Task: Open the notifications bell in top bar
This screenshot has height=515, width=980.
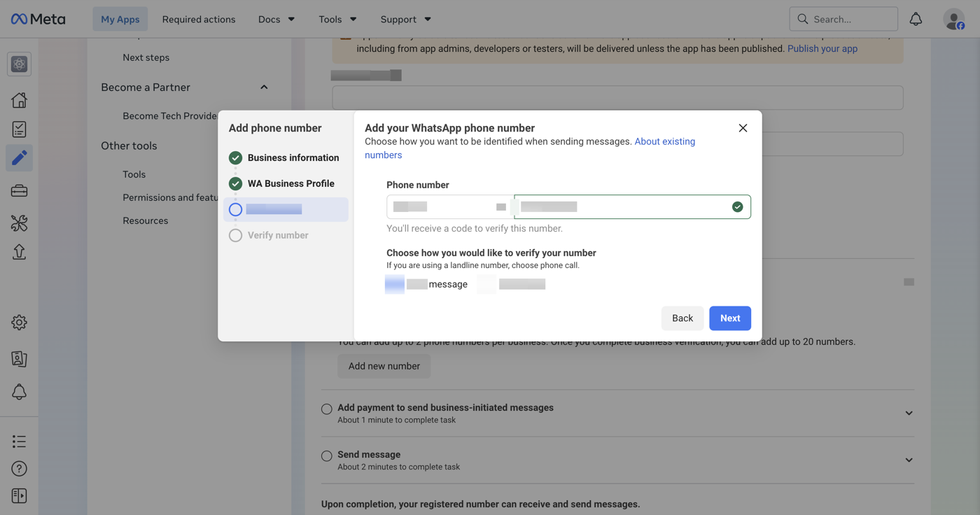Action: (x=916, y=19)
